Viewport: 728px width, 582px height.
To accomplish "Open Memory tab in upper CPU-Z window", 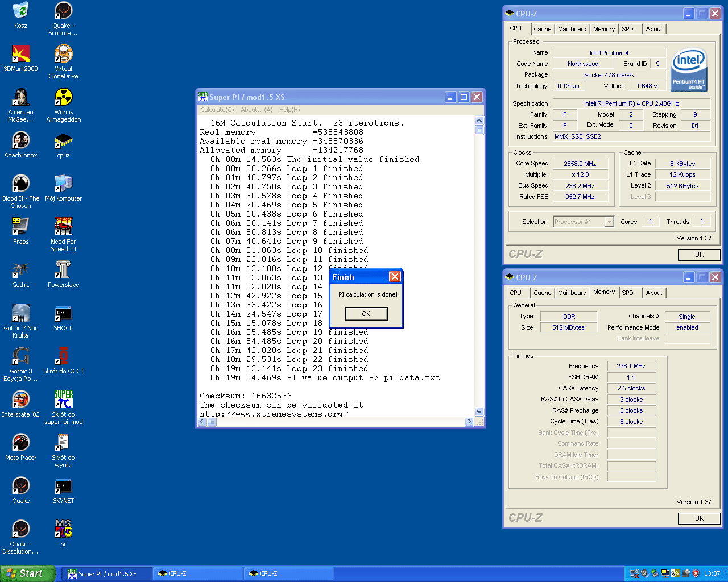I will [x=604, y=29].
